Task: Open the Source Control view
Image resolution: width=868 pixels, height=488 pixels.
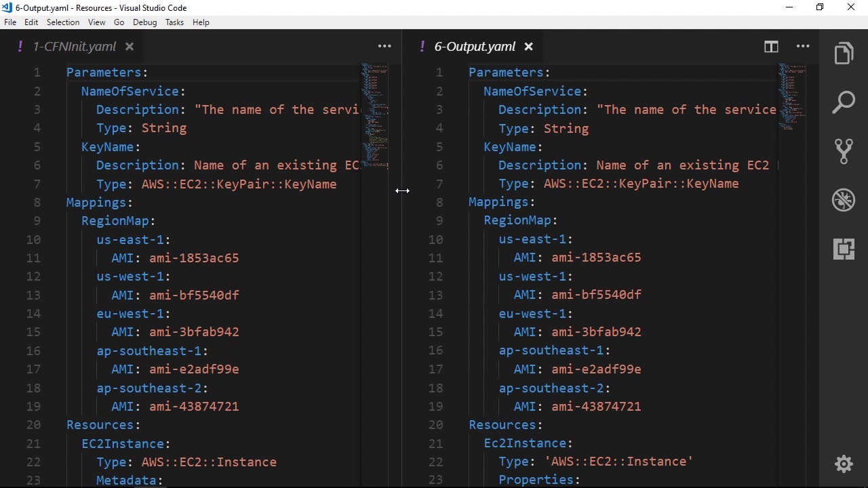Action: point(844,151)
